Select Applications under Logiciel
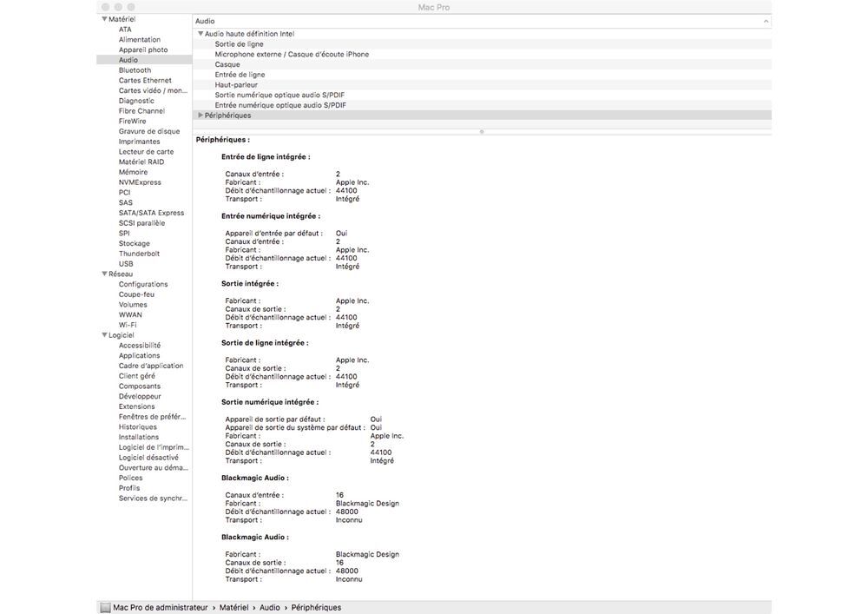 click(x=139, y=355)
